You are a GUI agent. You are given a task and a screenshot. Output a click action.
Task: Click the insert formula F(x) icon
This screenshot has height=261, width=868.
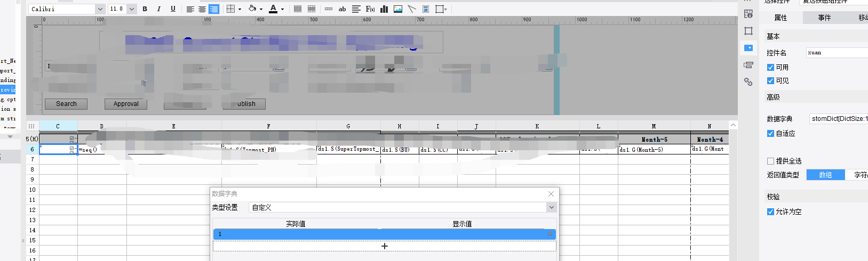pos(370,9)
